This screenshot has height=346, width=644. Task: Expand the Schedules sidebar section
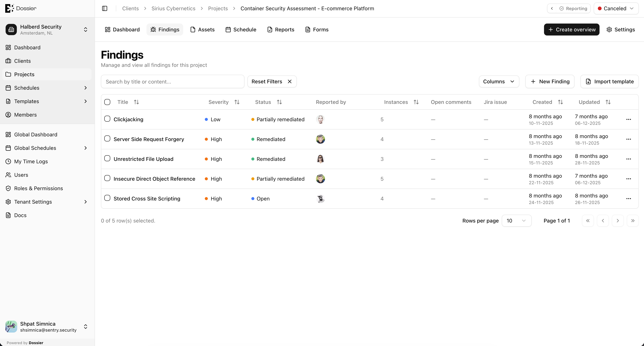tap(86, 88)
